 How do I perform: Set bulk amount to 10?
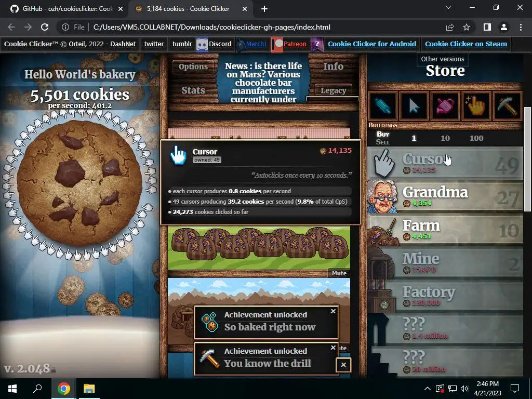445,138
